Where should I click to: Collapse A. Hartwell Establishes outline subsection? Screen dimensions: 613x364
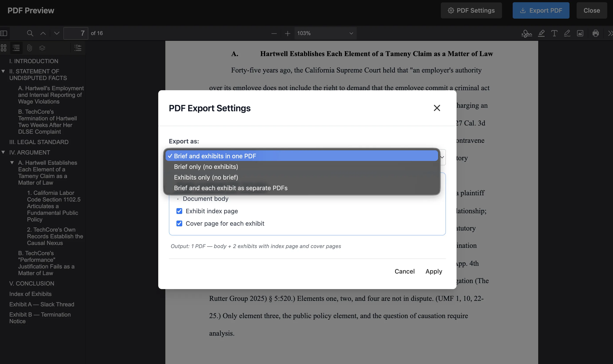pyautogui.click(x=12, y=163)
